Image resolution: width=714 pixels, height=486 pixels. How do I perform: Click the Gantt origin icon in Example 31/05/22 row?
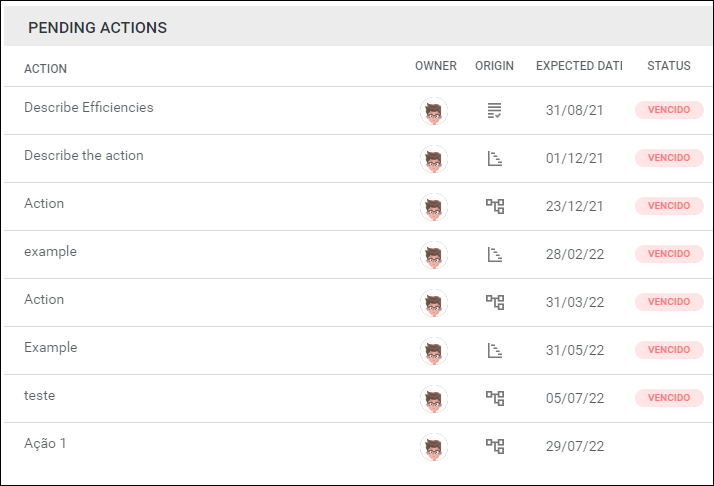tap(495, 350)
